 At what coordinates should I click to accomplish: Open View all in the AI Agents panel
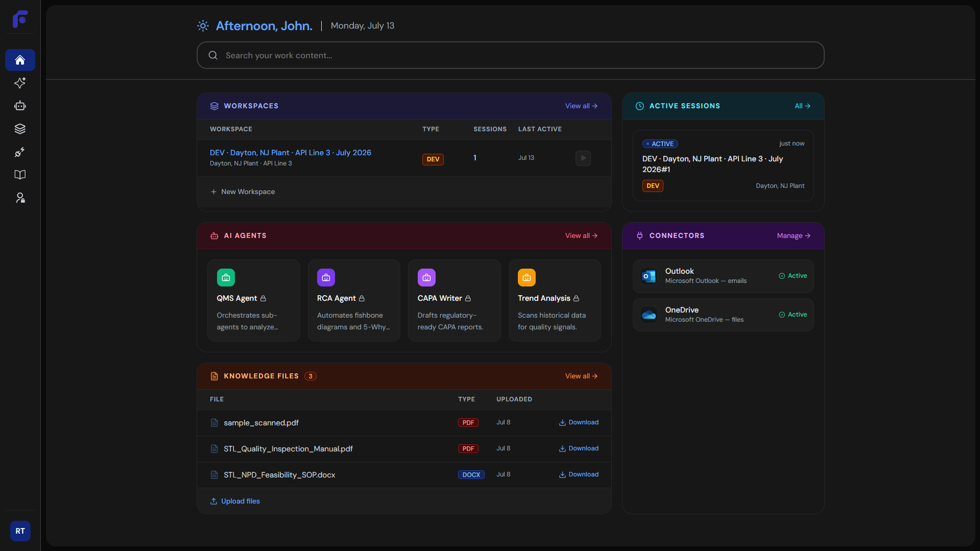point(581,236)
